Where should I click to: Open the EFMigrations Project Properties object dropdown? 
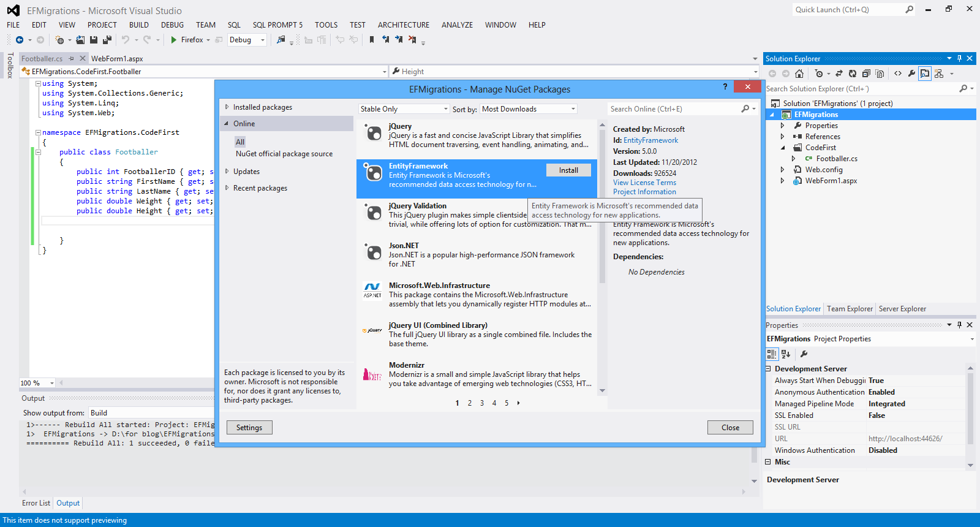click(x=971, y=339)
